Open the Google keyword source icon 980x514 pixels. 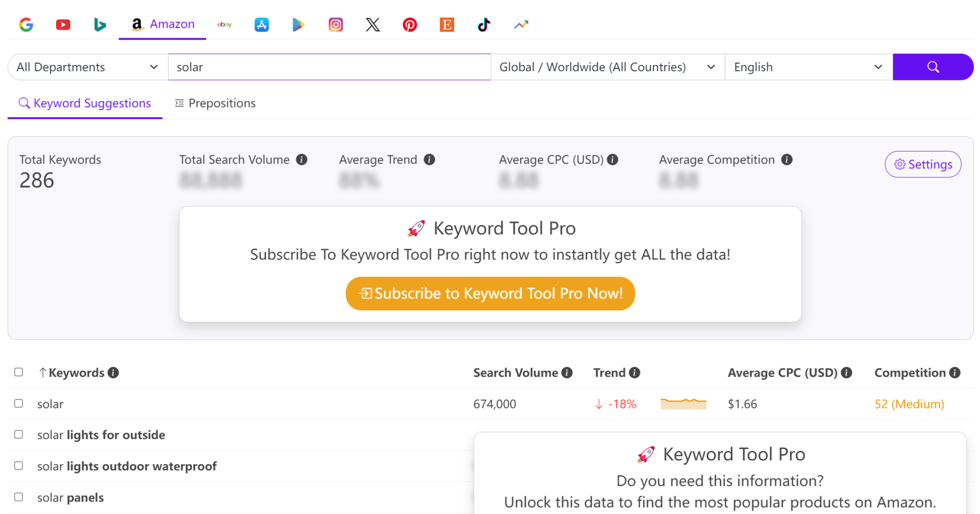coord(26,24)
